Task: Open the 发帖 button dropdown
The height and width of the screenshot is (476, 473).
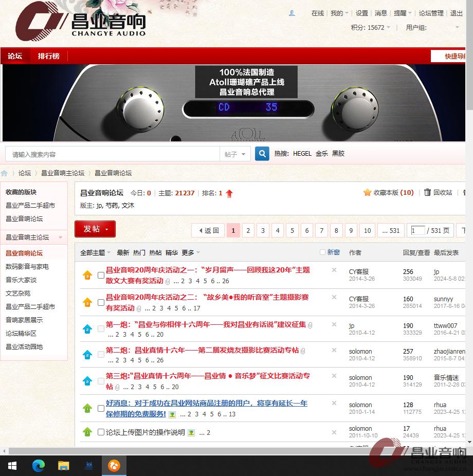Action: tap(107, 229)
